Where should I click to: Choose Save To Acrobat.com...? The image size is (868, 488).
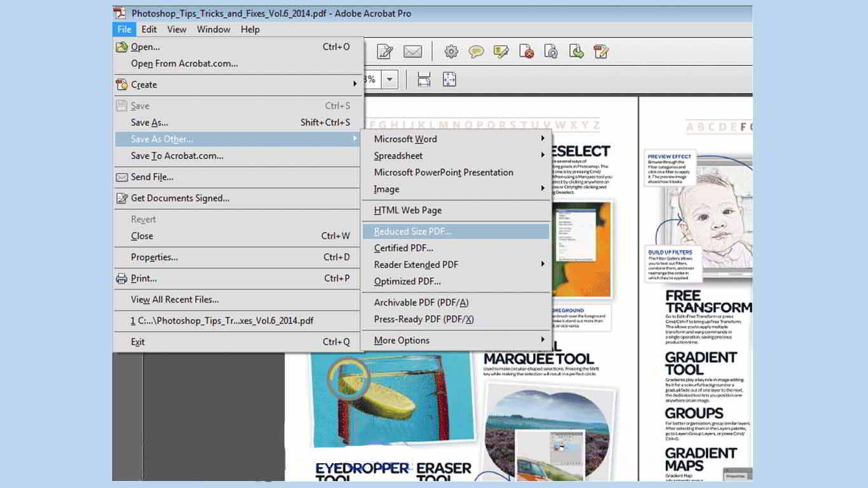[x=236, y=156]
